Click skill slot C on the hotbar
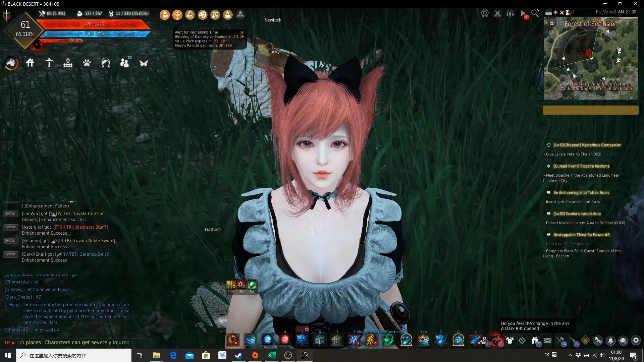 441,340
